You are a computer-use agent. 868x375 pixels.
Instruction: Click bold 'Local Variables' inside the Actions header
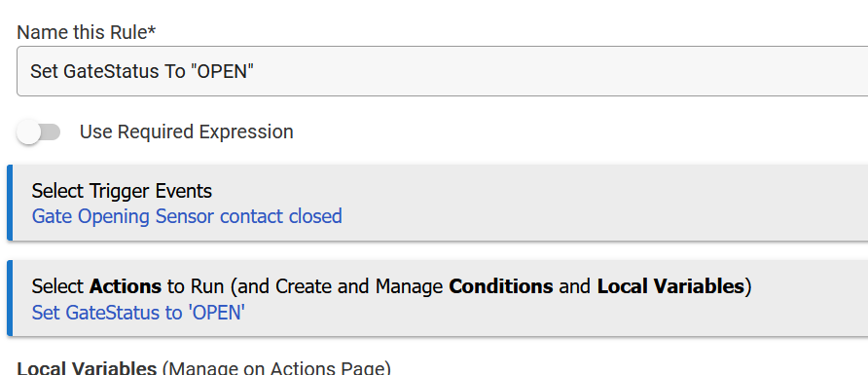click(x=670, y=286)
